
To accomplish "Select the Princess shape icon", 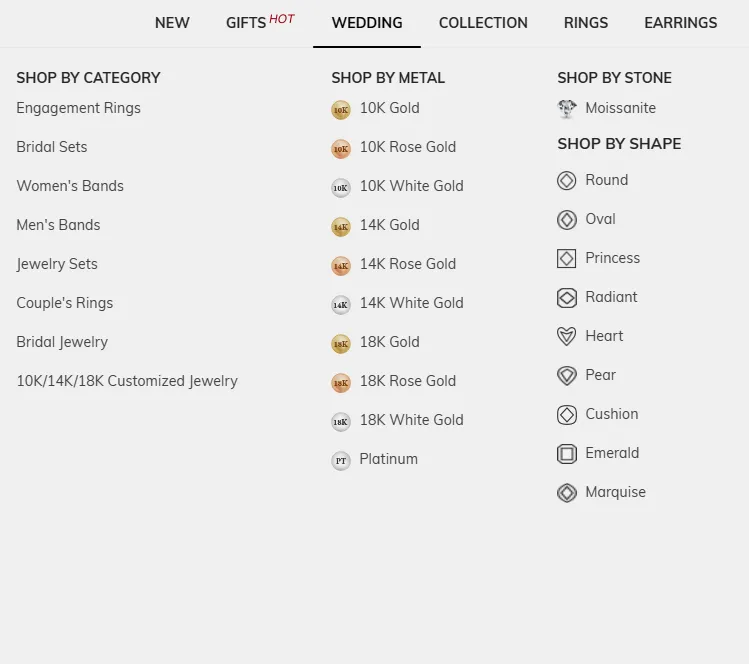I will point(567,259).
